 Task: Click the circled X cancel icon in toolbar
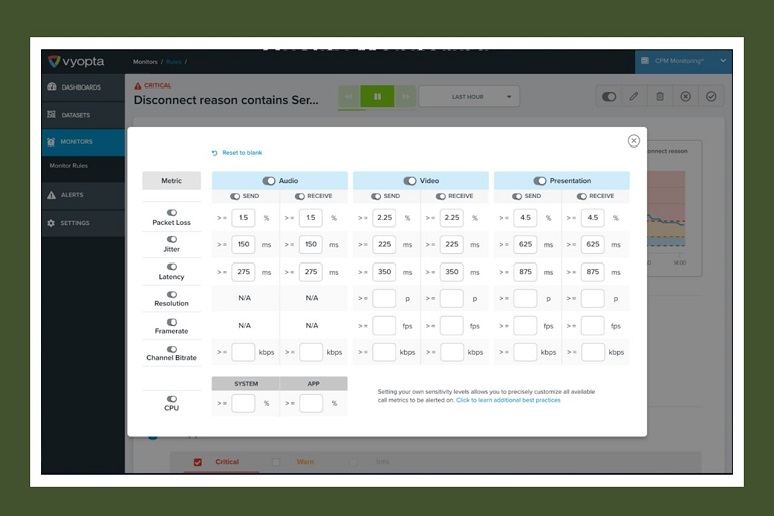pyautogui.click(x=685, y=96)
